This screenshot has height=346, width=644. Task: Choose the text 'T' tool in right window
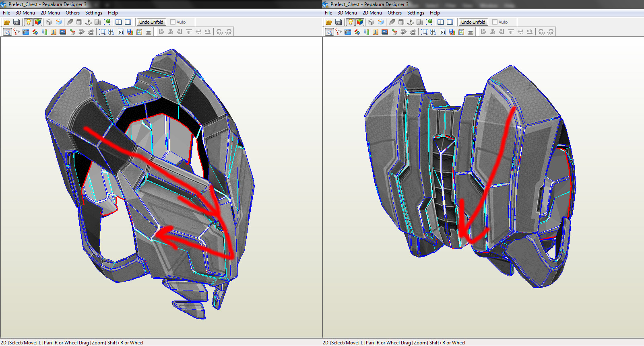point(376,32)
